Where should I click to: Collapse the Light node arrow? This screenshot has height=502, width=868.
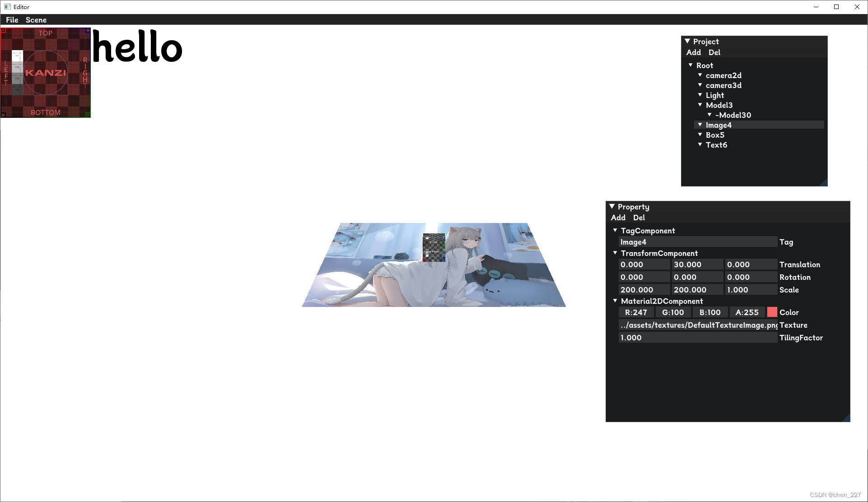pos(700,95)
